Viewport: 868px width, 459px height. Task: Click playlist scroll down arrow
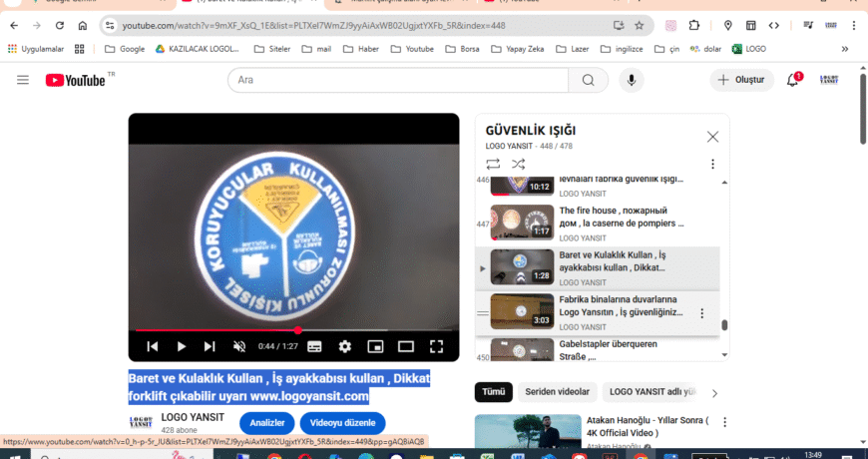(724, 354)
